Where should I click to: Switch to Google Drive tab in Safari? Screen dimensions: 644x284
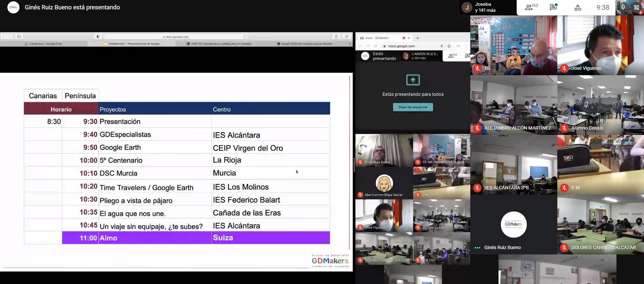point(44,44)
